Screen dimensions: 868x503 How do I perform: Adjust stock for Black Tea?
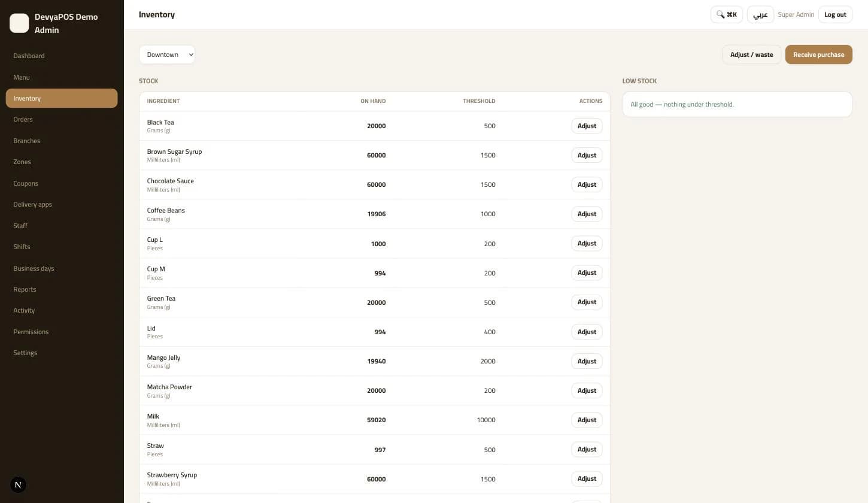587,126
